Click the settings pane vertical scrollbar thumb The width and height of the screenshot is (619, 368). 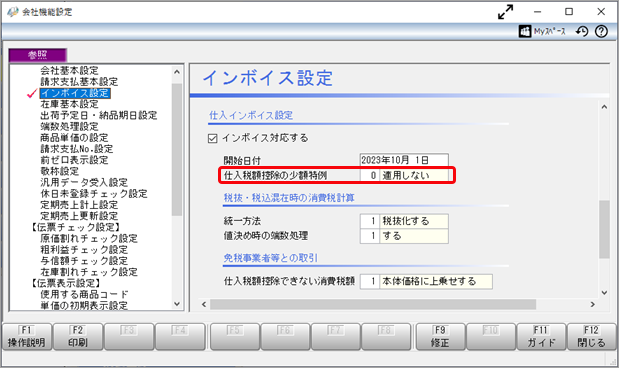pos(604,229)
